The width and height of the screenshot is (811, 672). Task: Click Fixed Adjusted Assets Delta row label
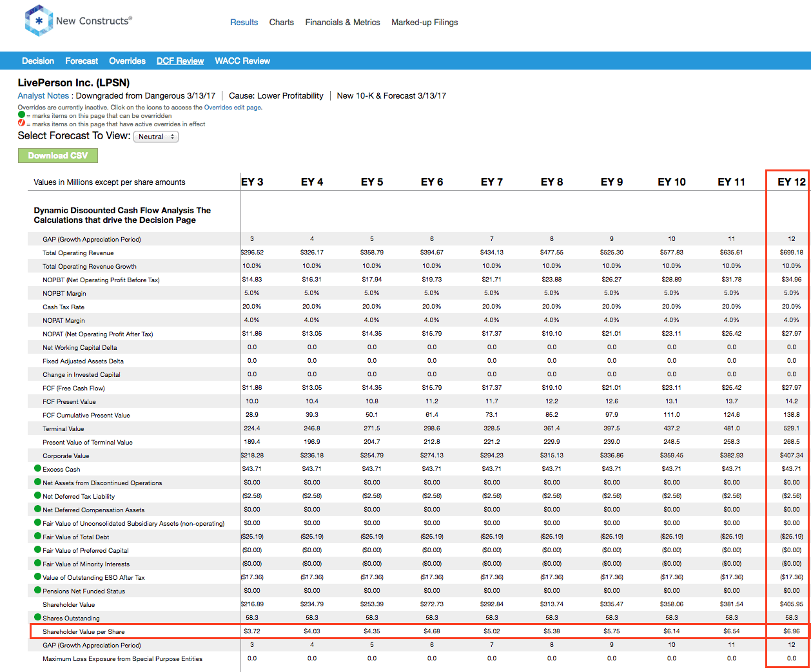pyautogui.click(x=83, y=361)
